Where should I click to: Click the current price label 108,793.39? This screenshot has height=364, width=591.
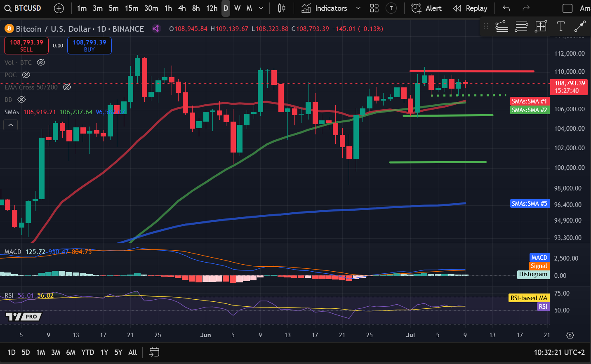coord(569,87)
